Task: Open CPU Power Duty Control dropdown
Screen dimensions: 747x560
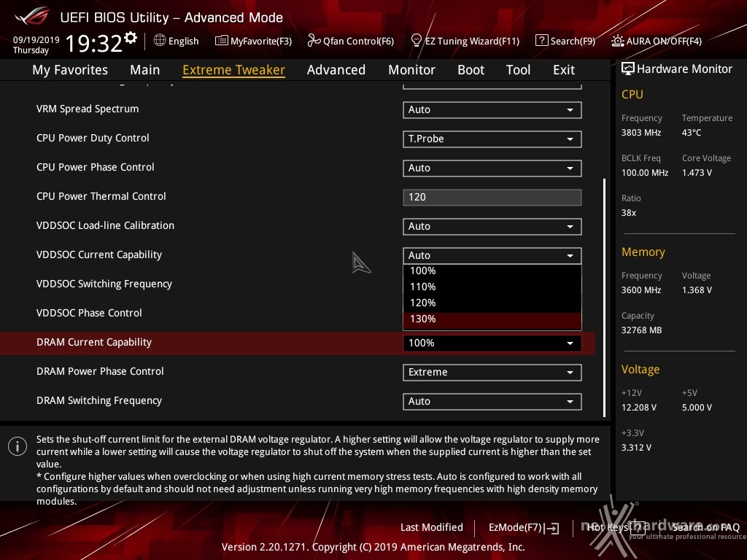Action: 492,139
